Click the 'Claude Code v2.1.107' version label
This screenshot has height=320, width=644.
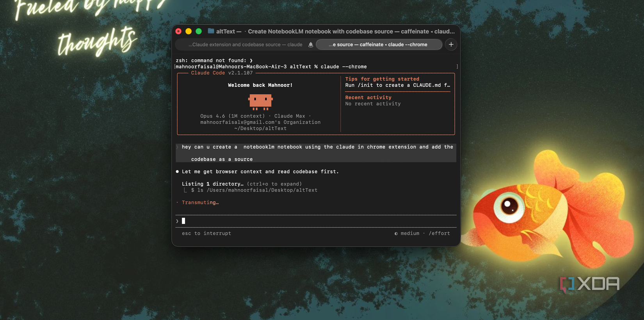[x=222, y=73]
